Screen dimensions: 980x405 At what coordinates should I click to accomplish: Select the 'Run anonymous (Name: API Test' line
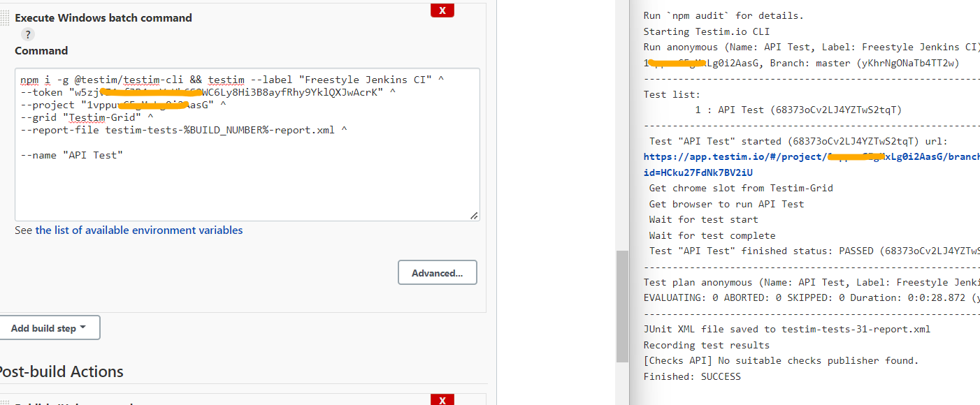[812, 47]
